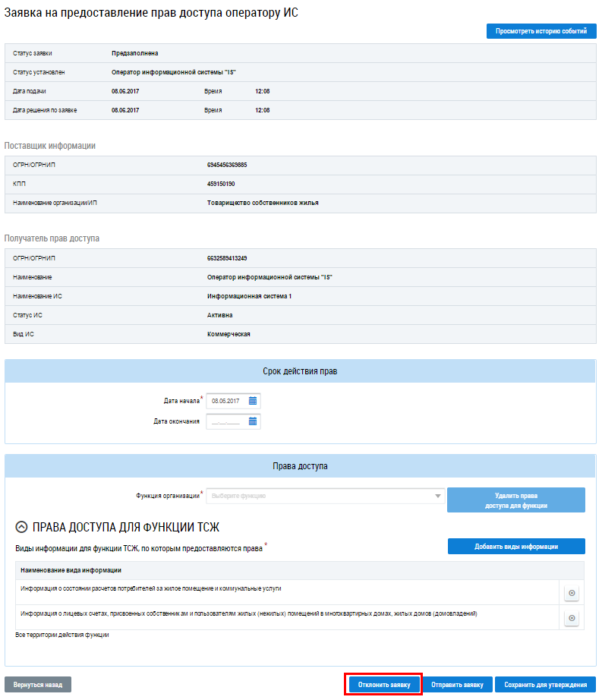This screenshot has width=602, height=700.
Task: Click Поставщик информации heading
Action: (50, 146)
